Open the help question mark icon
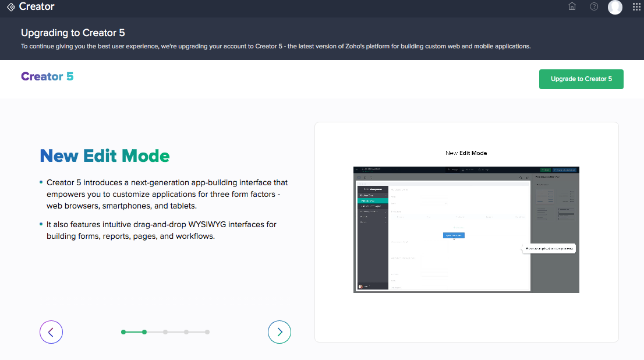Screen dimensions: 644x360 tap(594, 6)
